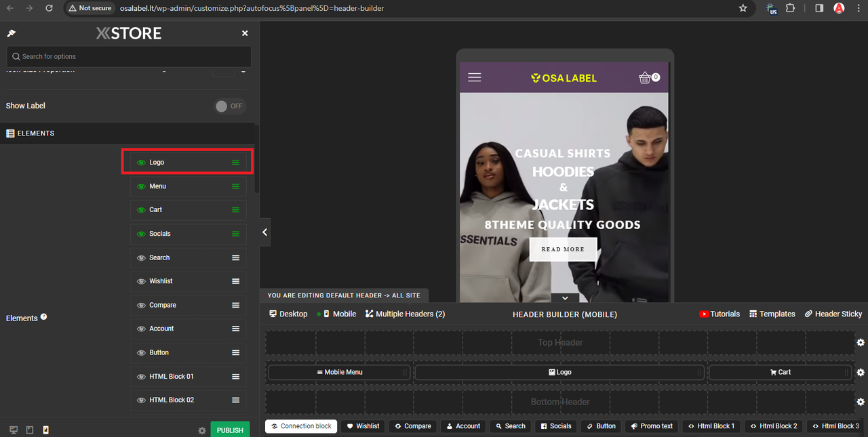Open publish settings gear icon
868x437 pixels.
coord(201,430)
